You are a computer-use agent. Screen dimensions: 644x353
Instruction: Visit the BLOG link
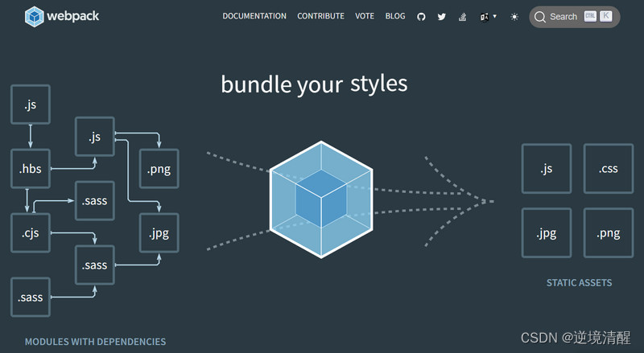pyautogui.click(x=395, y=16)
